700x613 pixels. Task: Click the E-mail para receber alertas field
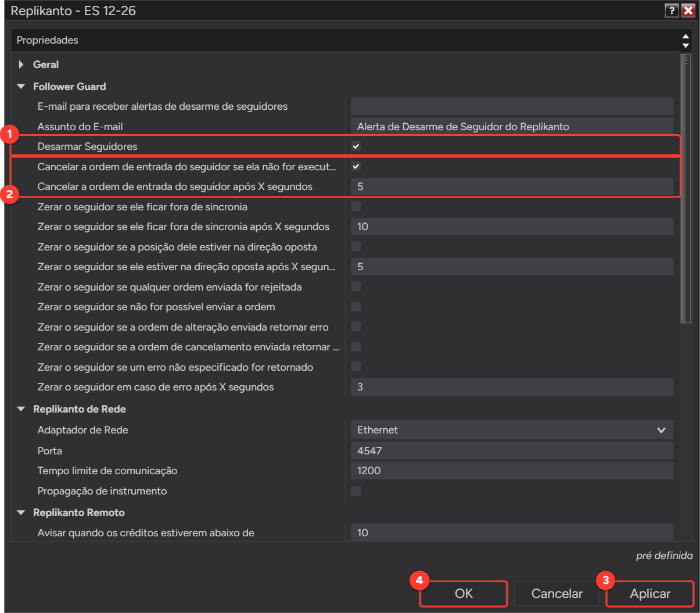tap(512, 106)
